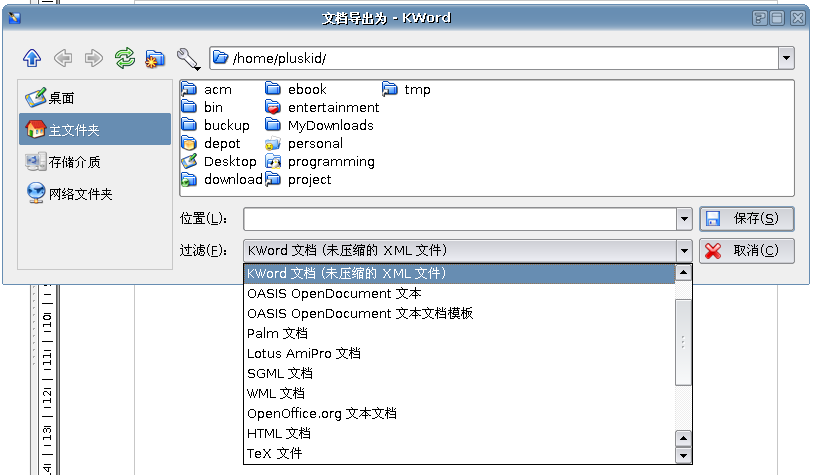816x475 pixels.
Task: Open the entertainment folder
Action: [322, 107]
